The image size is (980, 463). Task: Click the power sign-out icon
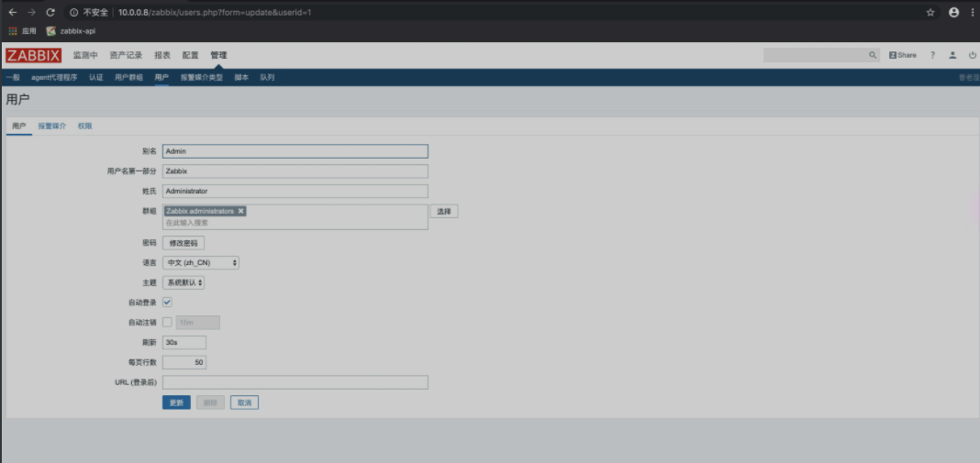(x=973, y=55)
